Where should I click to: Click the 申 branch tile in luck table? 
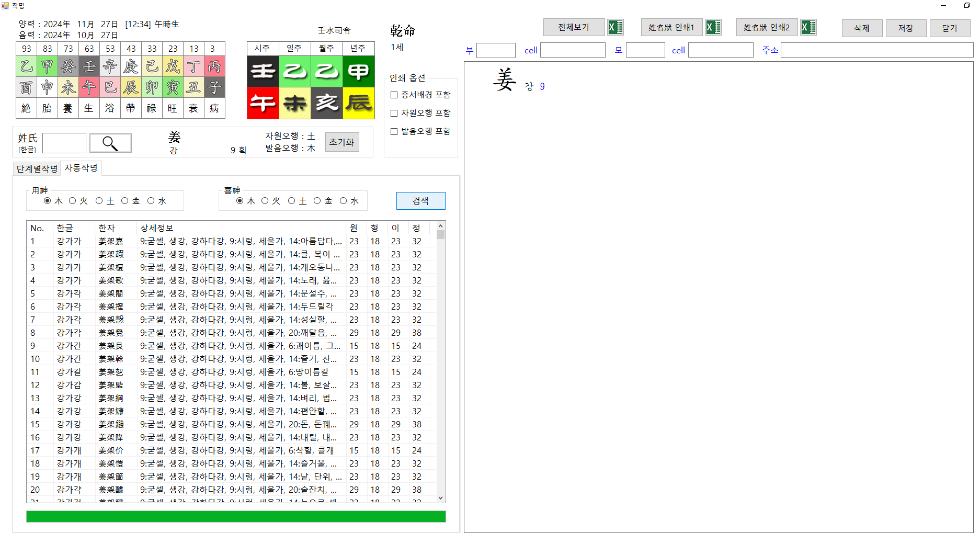[x=47, y=87]
